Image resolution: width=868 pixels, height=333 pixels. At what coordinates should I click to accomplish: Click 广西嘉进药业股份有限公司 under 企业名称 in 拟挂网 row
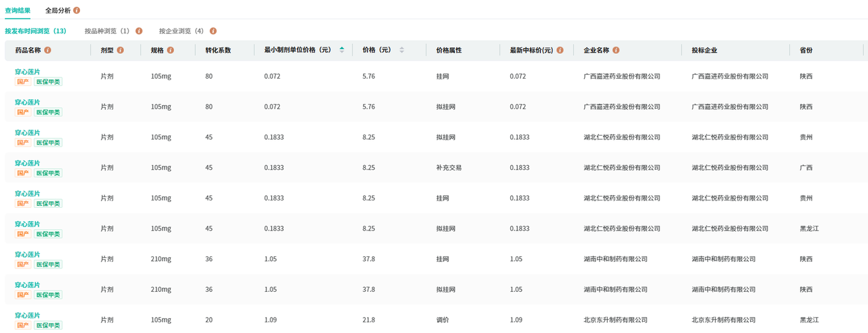622,107
